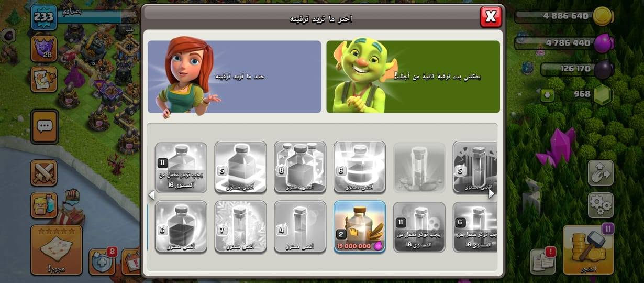Tap the green goblin second-upgrade banner
This screenshot has width=644, height=283.
[413, 77]
